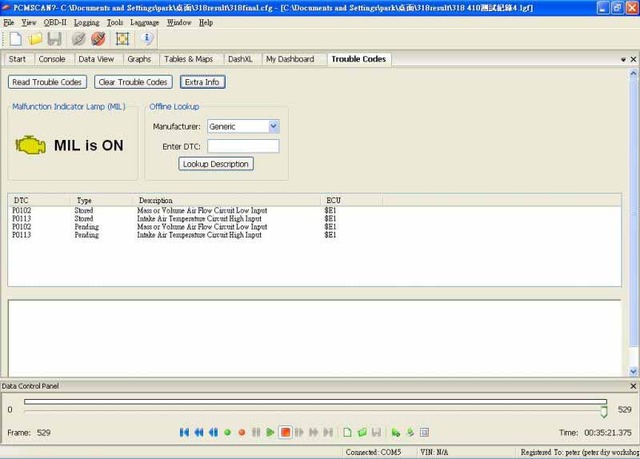Viewport: 640px width, 459px height.
Task: Switch to the Data View tab
Action: pos(96,59)
